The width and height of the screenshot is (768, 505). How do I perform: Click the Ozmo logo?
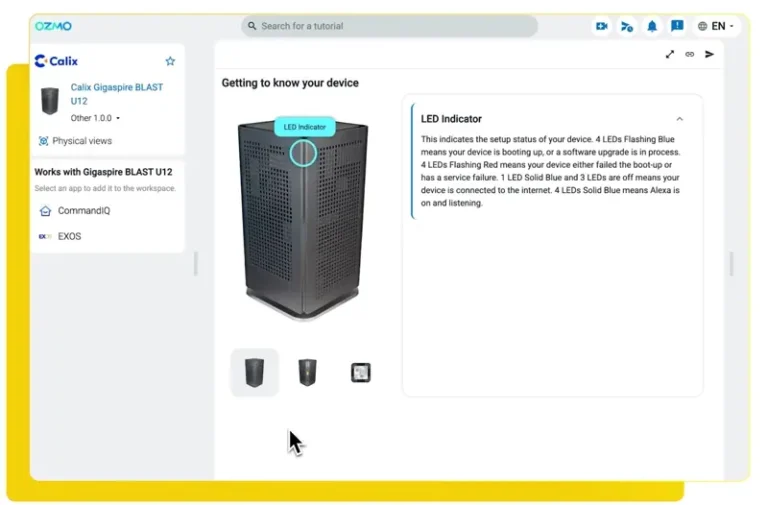(x=53, y=26)
